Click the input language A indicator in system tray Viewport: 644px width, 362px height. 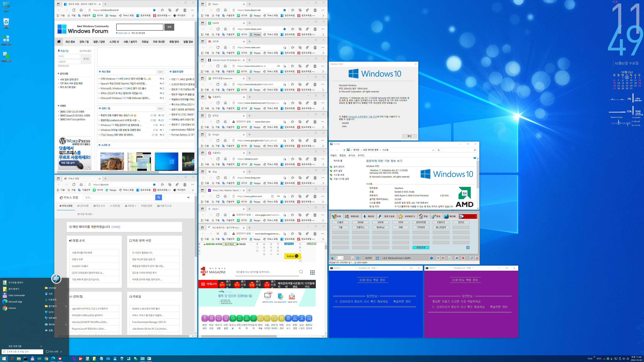628,359
